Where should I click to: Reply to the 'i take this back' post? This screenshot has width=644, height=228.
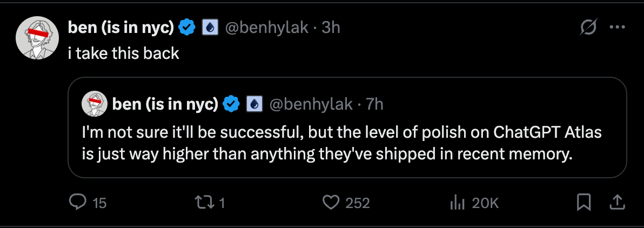click(x=79, y=203)
